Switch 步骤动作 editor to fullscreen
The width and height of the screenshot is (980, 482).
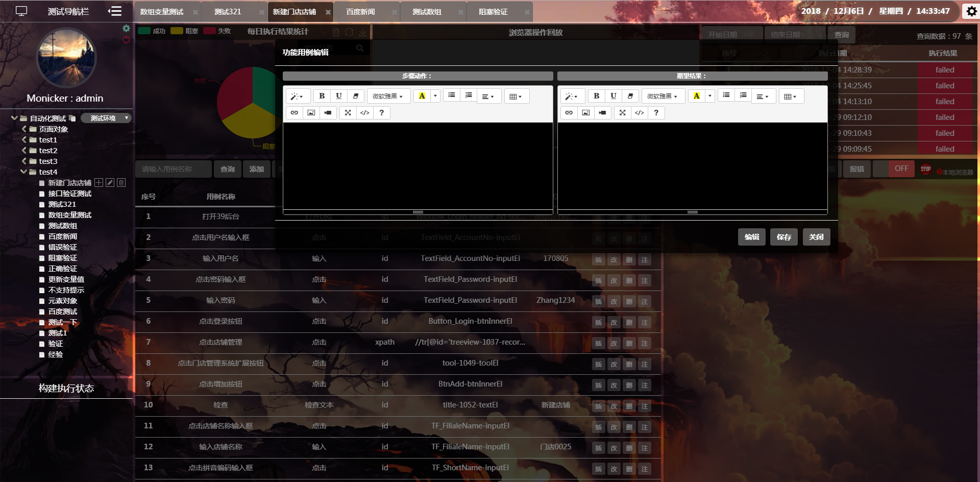348,113
